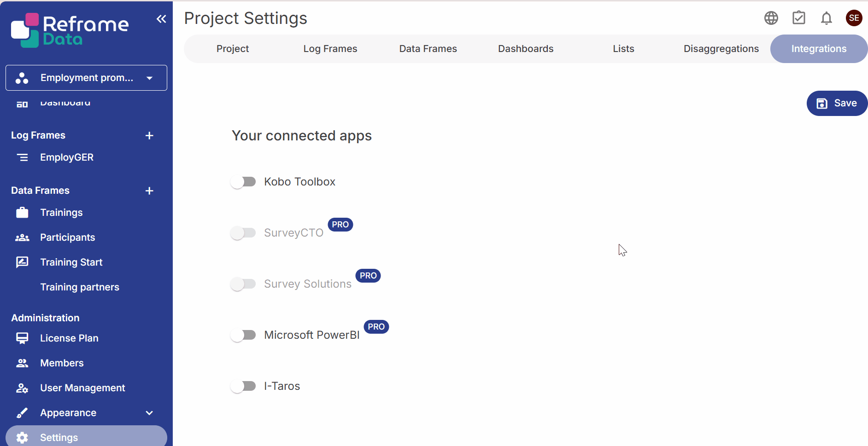Open User Management from sidebar
Screen dimensions: 868x446
coord(82,388)
